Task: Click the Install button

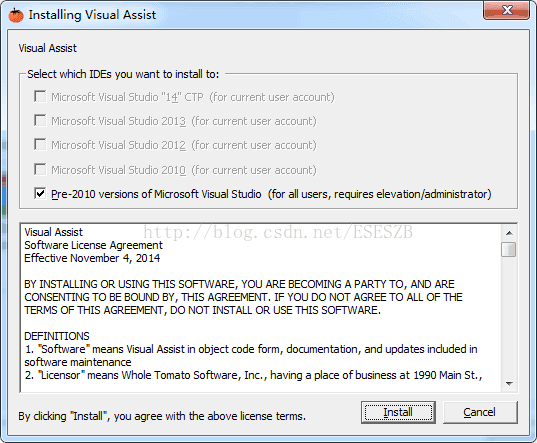Action: (398, 413)
